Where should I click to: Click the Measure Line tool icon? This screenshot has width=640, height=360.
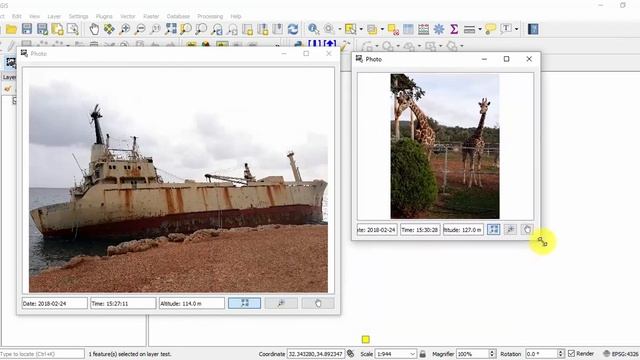(469, 29)
